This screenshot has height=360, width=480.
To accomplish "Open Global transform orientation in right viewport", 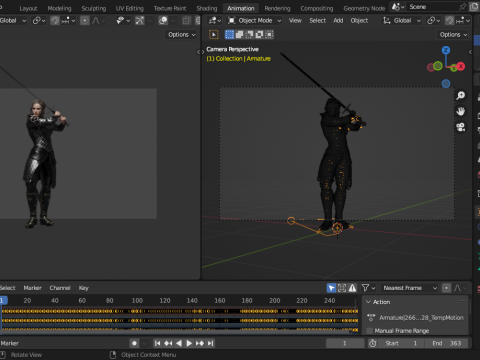I will click(x=402, y=21).
